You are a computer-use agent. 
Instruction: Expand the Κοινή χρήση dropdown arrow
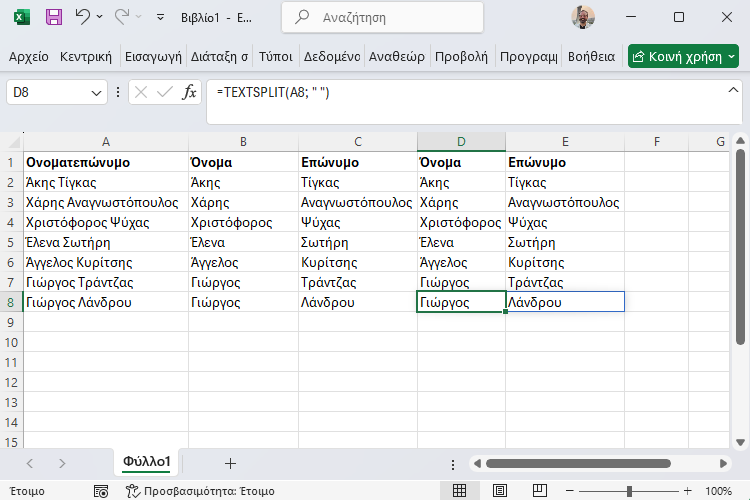(732, 56)
